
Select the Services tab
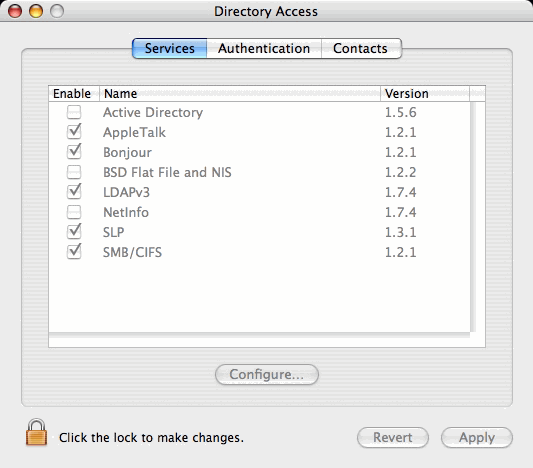(x=170, y=48)
